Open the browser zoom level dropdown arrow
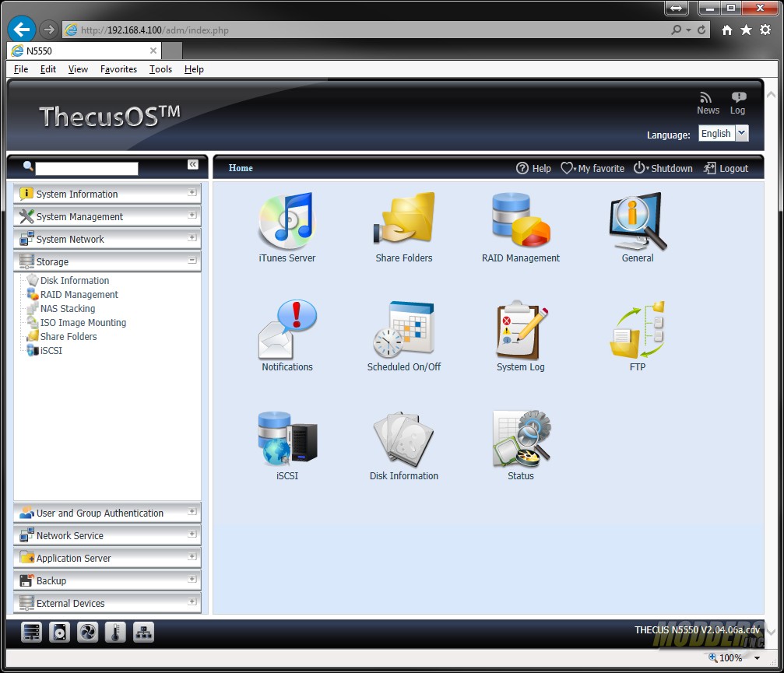 [757, 658]
